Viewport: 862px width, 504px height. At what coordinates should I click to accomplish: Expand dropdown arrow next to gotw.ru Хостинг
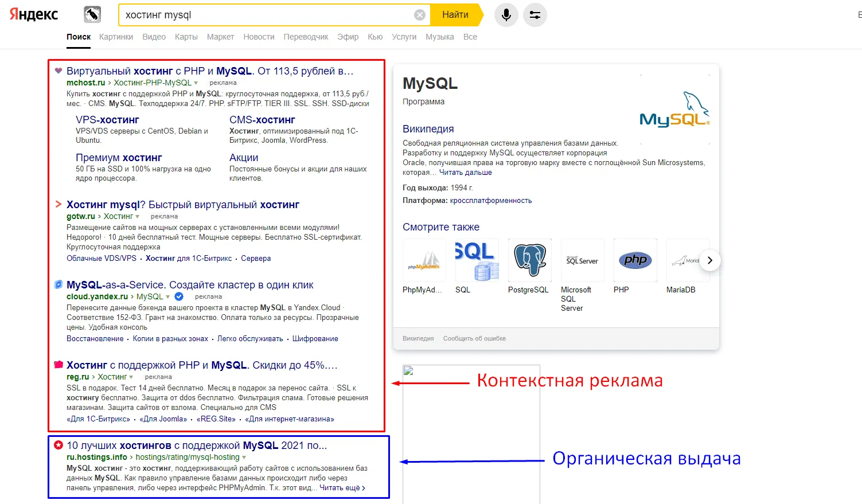[137, 217]
